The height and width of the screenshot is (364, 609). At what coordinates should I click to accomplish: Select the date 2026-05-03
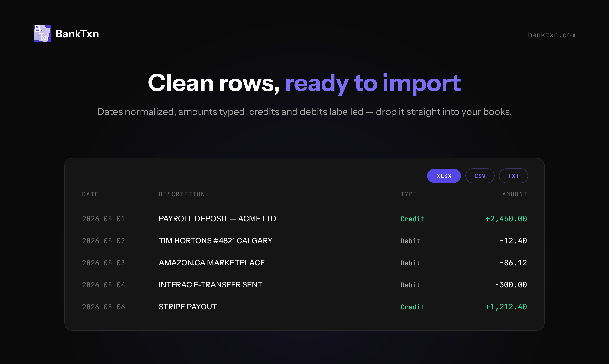pos(103,263)
